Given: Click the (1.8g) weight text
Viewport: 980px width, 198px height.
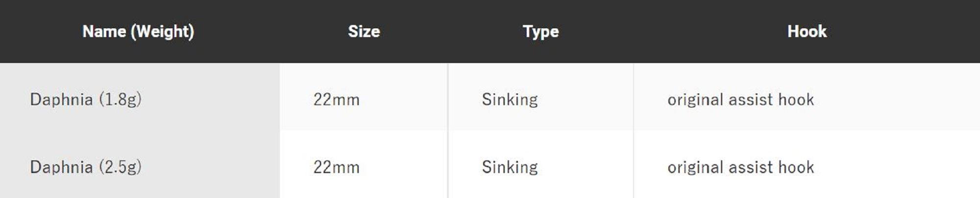Looking at the screenshot, I should (x=121, y=99).
